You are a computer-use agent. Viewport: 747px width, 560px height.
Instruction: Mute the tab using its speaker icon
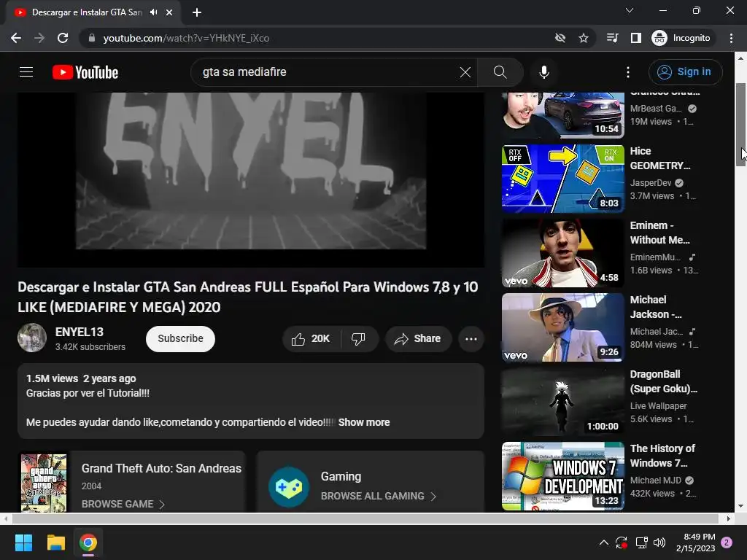153,12
